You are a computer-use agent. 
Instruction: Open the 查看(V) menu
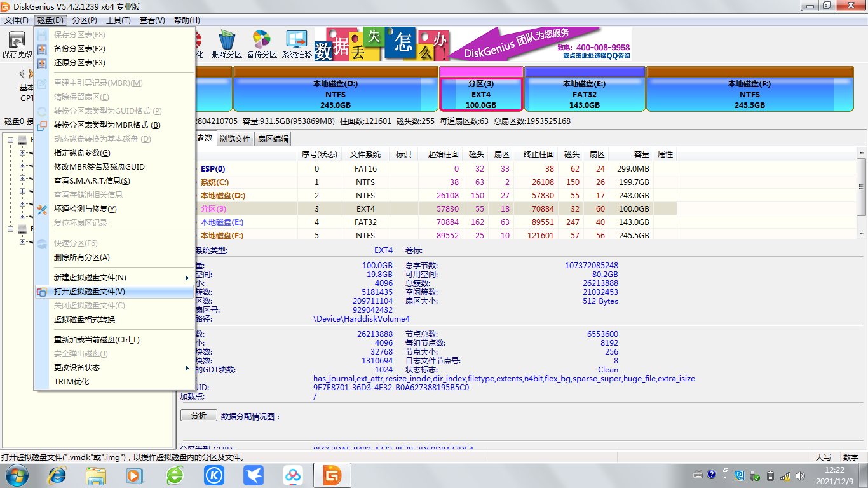[x=152, y=20]
